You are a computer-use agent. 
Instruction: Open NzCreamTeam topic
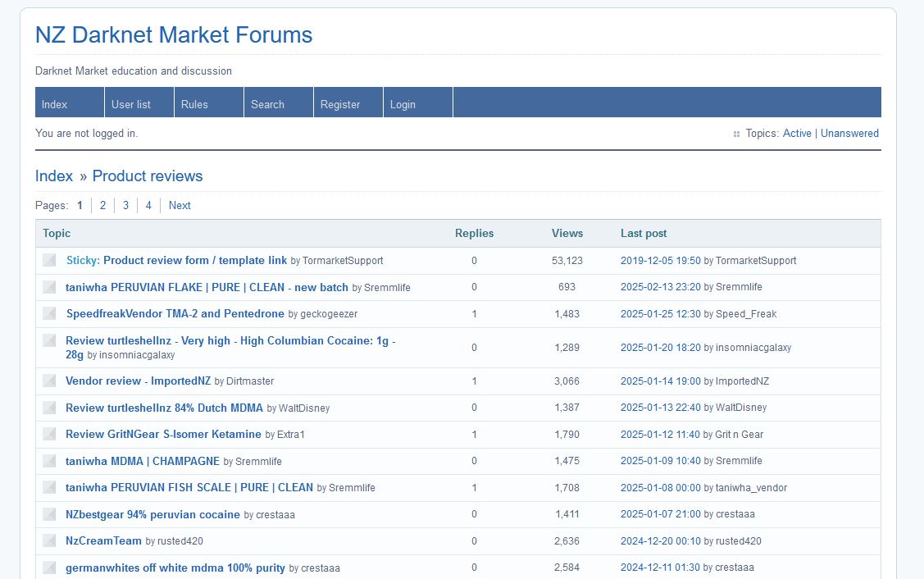coord(103,540)
